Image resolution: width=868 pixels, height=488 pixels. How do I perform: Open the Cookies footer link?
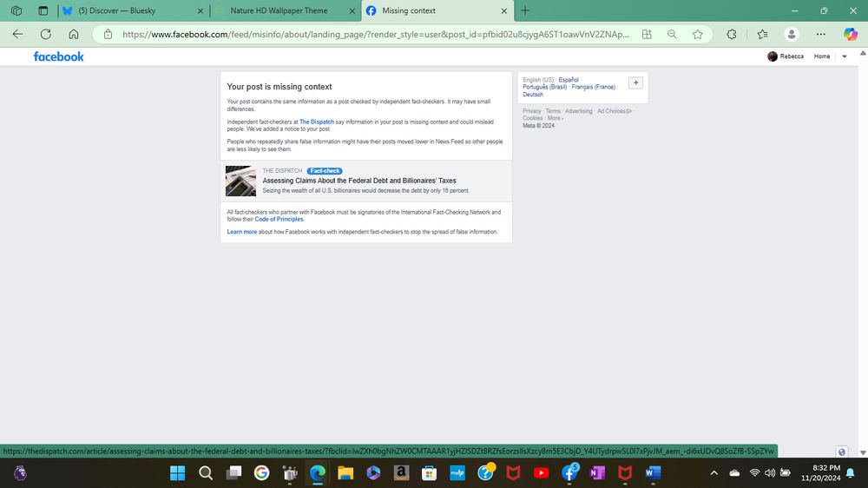coord(533,119)
